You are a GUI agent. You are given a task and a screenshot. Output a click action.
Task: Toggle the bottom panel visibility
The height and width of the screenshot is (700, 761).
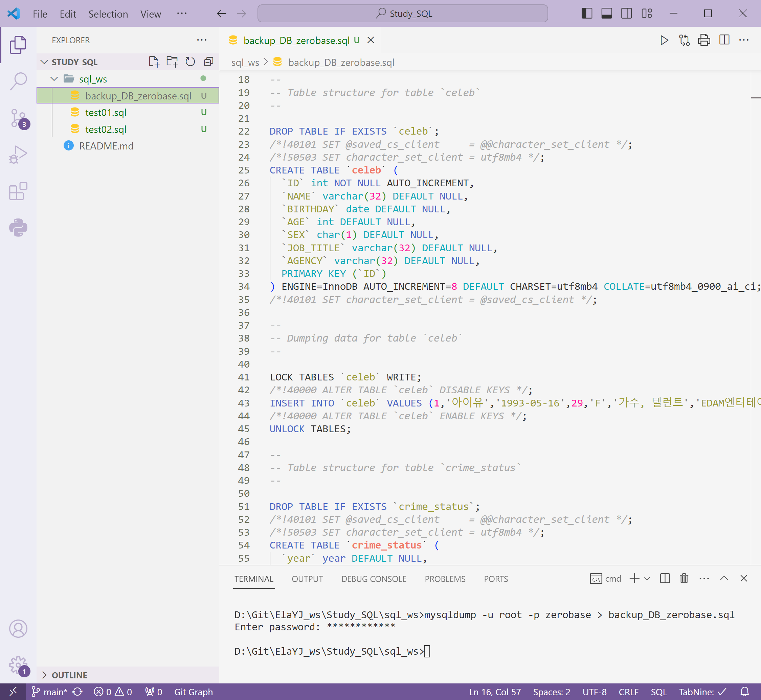click(606, 14)
